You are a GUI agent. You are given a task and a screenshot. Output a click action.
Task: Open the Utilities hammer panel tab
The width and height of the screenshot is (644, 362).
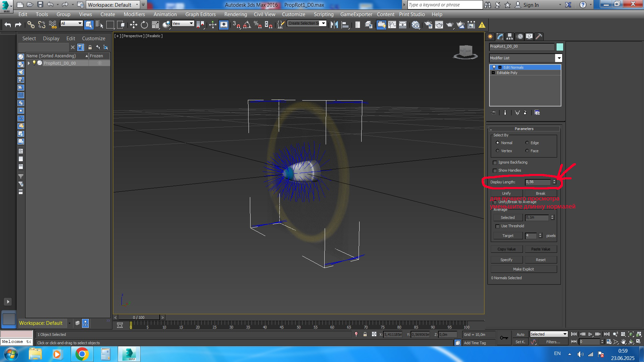pos(539,37)
